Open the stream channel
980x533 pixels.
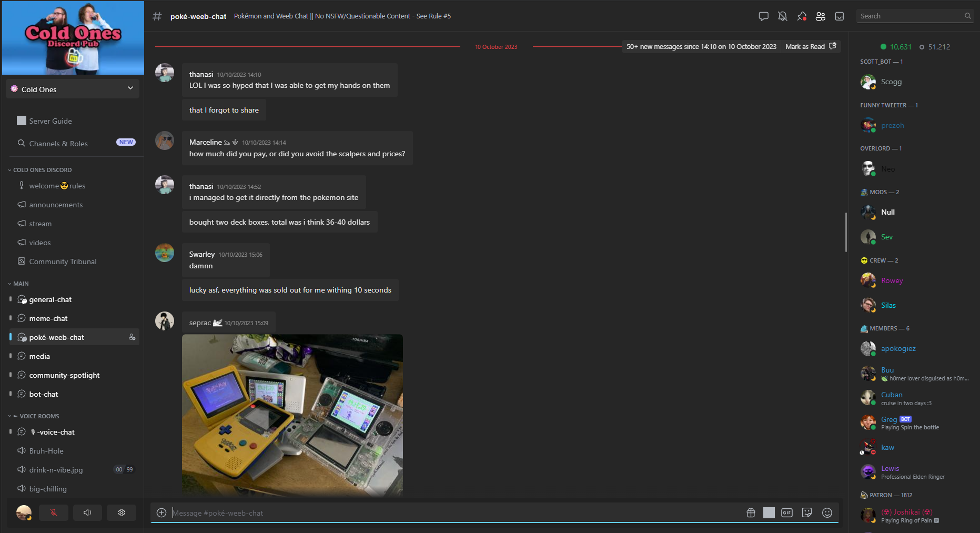click(74, 224)
